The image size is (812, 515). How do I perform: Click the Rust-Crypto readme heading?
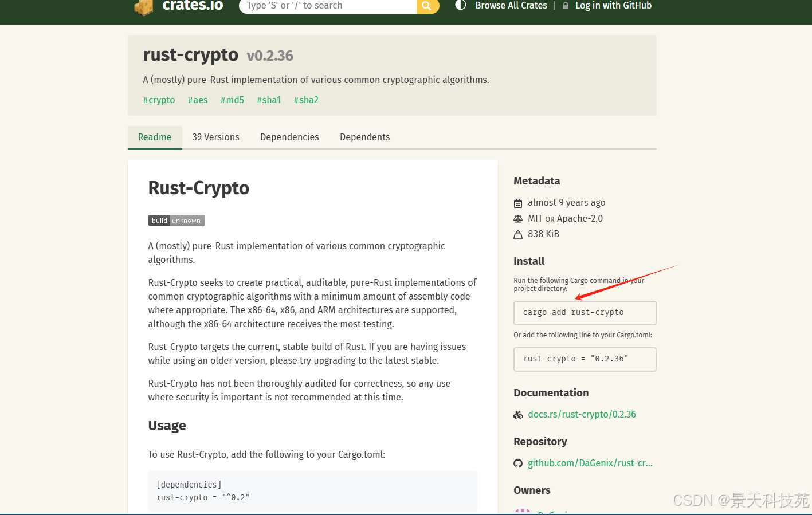coord(198,188)
